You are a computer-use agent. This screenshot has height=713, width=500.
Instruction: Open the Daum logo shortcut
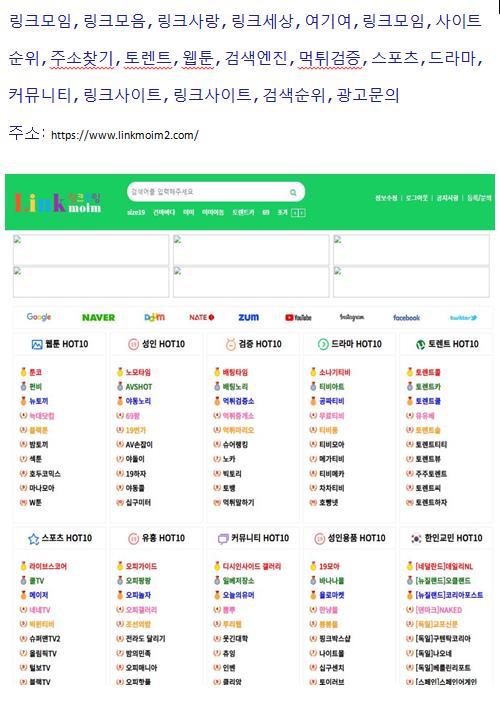(155, 317)
